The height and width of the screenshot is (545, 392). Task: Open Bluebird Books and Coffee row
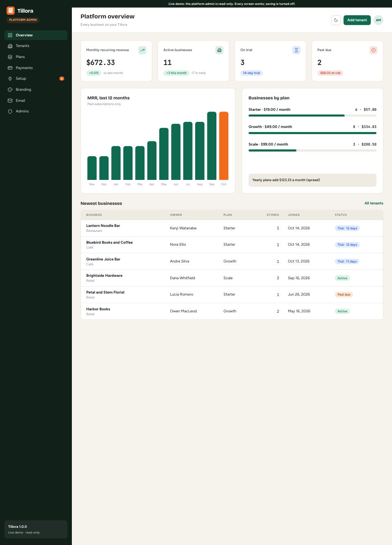point(232,244)
